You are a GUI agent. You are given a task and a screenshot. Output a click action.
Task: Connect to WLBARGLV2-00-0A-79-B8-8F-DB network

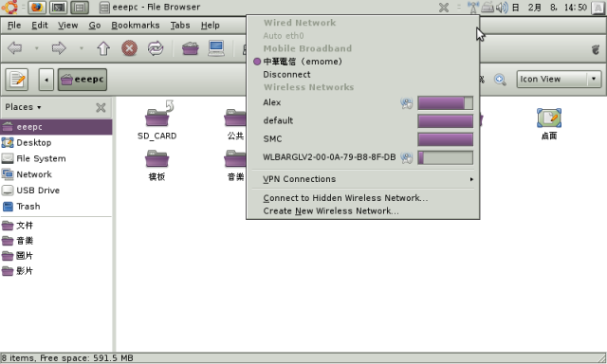pos(363,157)
